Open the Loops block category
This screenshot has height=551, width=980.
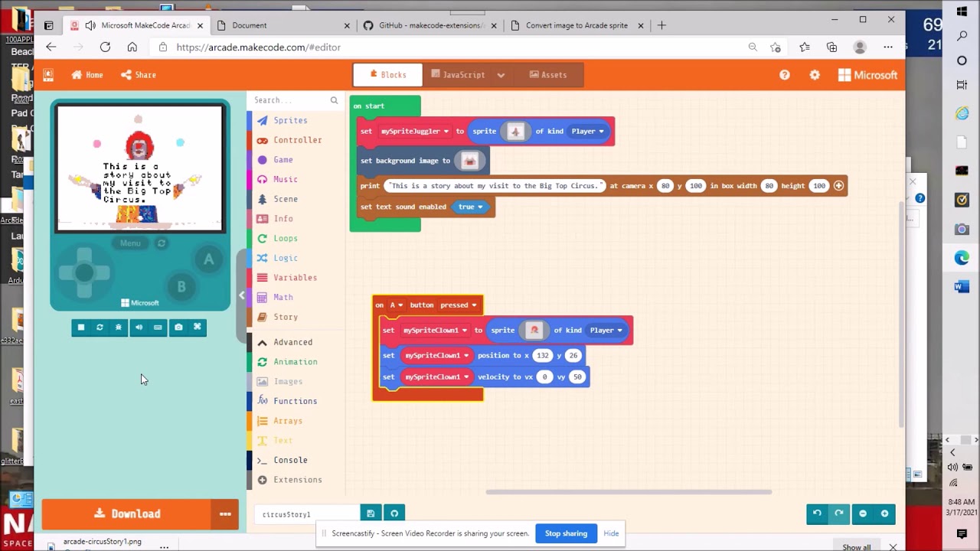click(285, 238)
